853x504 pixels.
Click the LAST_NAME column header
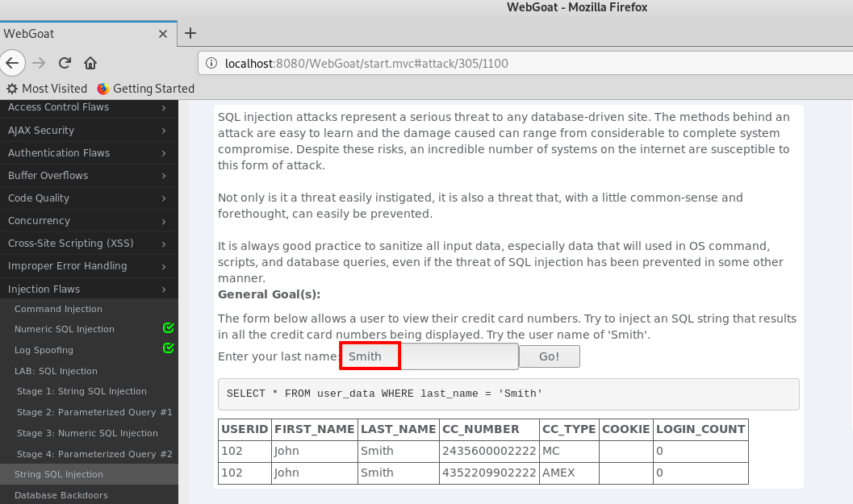pos(398,430)
